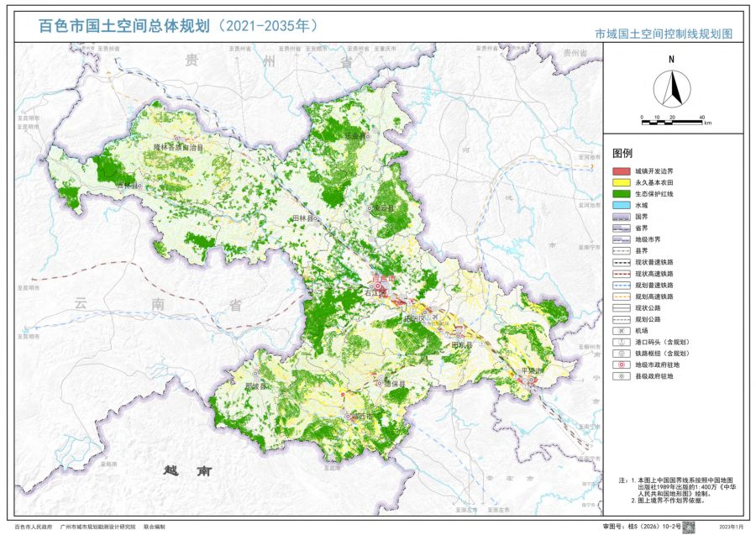Click the red 城镇开发边界 legend swatch
The width and height of the screenshot is (756, 535).
pyautogui.click(x=622, y=171)
